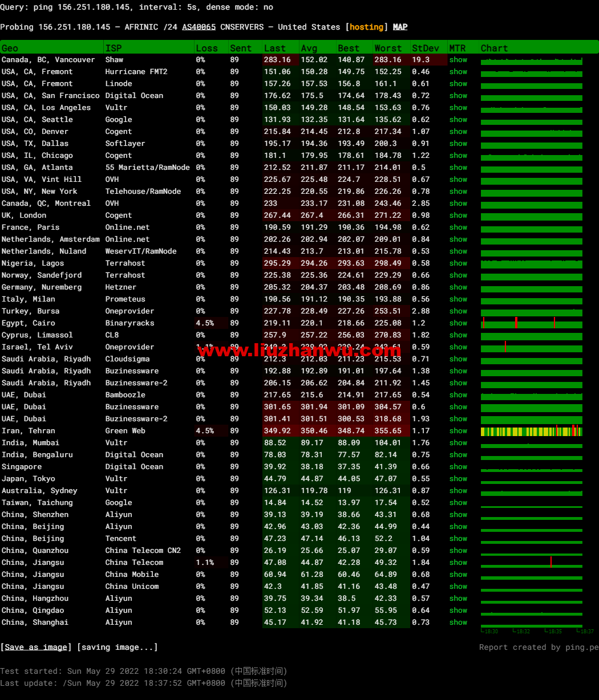Select text 'Green Web' ISP cell
Viewport: 599px width, 700px height.
coord(126,431)
